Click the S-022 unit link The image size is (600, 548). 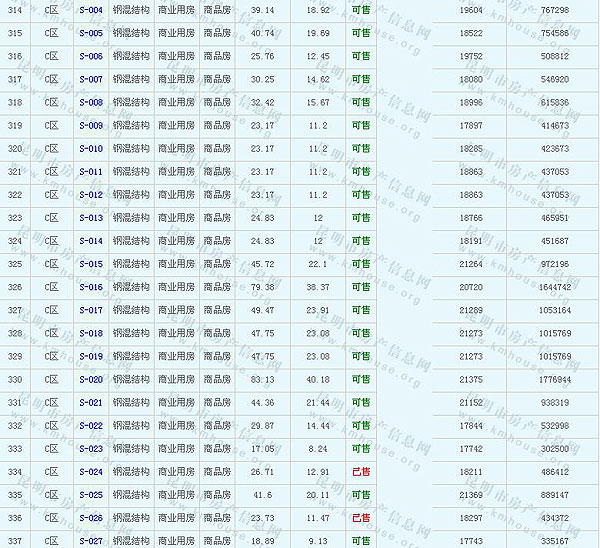click(90, 426)
